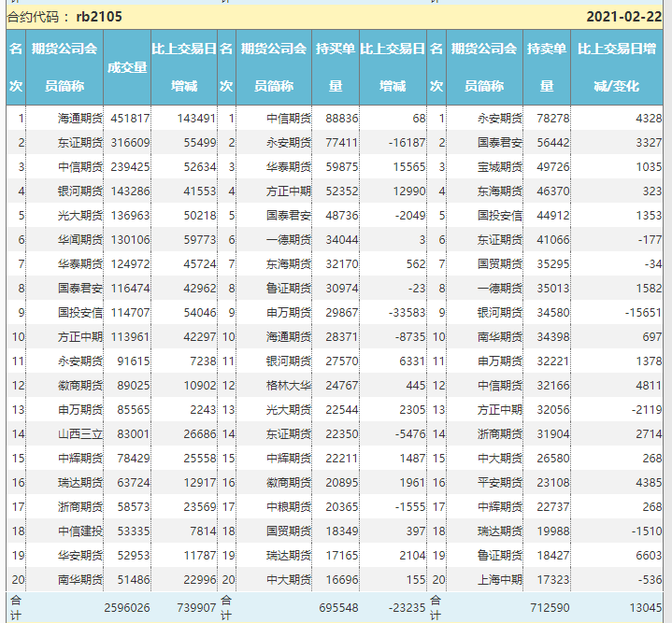This screenshot has width=672, height=623.
Task: Click long position 30974
Action: (341, 289)
